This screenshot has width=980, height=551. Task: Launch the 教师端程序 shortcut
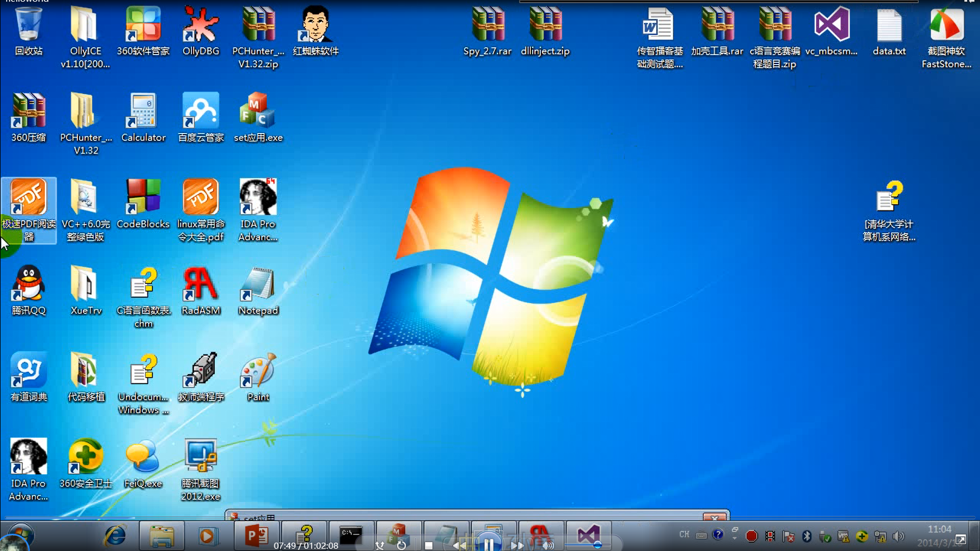(x=201, y=377)
